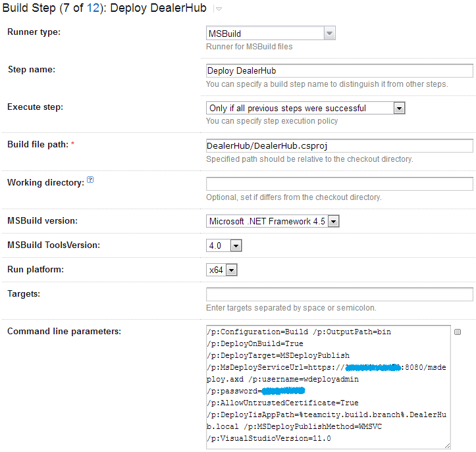Click the 'Runner type:' label
Screen dimensions: 476x452
click(x=34, y=32)
